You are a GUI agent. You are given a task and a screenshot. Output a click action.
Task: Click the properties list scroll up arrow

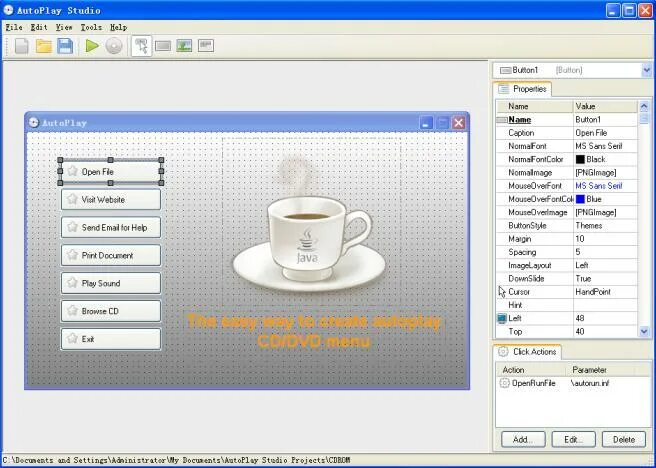point(644,107)
